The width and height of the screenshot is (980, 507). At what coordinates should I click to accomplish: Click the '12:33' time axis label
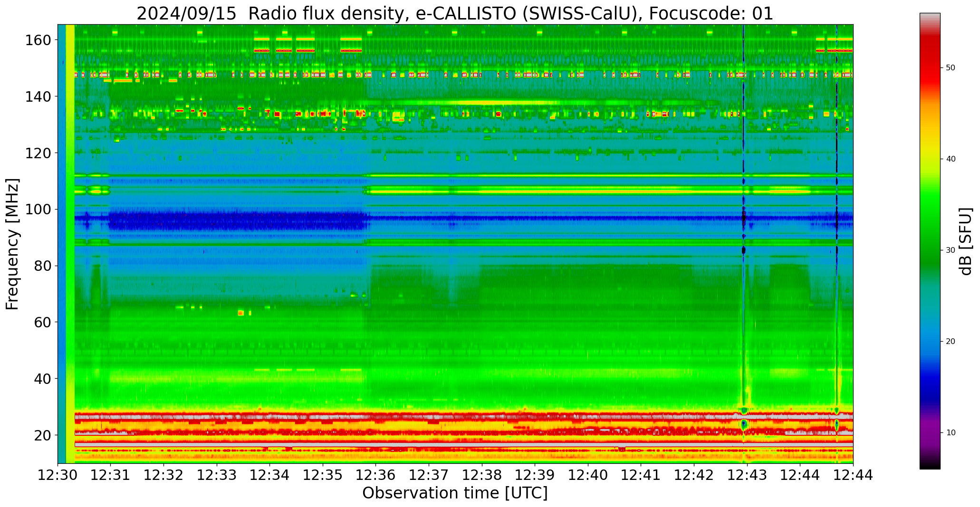[x=217, y=475]
